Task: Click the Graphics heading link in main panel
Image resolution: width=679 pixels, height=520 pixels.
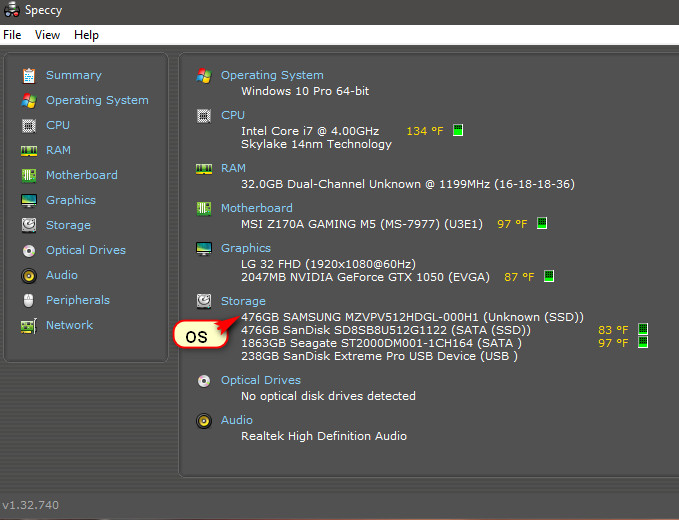Action: coord(246,248)
